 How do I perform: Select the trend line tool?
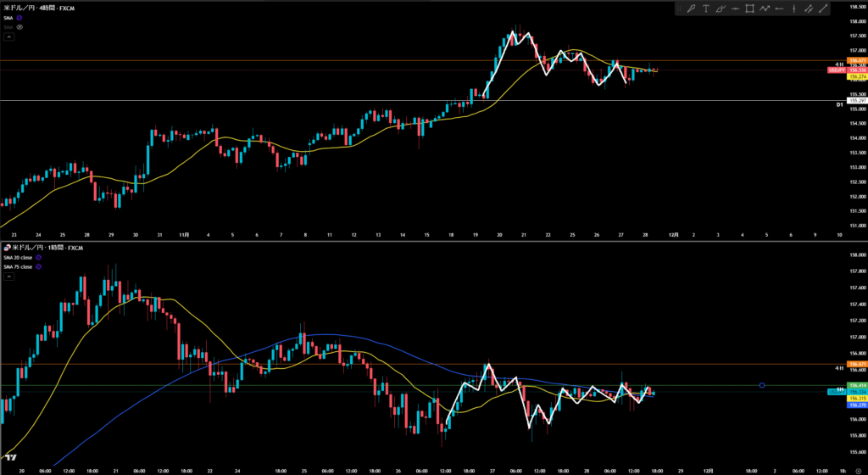tap(822, 8)
